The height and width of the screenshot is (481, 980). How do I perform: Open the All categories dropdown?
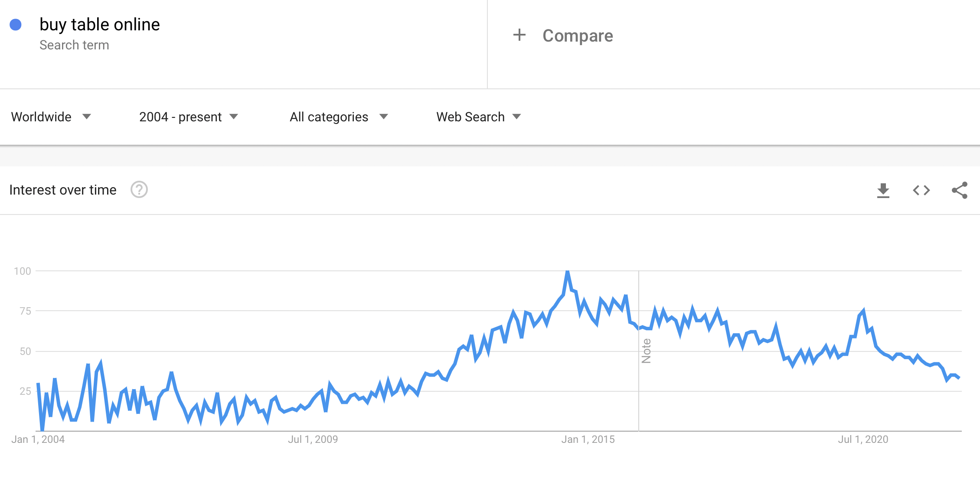coord(338,117)
